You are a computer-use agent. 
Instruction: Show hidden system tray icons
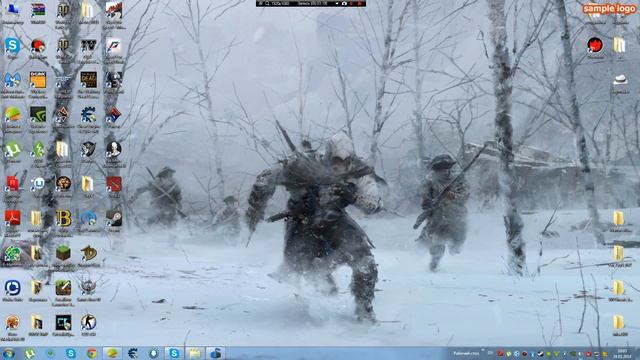[483, 351]
